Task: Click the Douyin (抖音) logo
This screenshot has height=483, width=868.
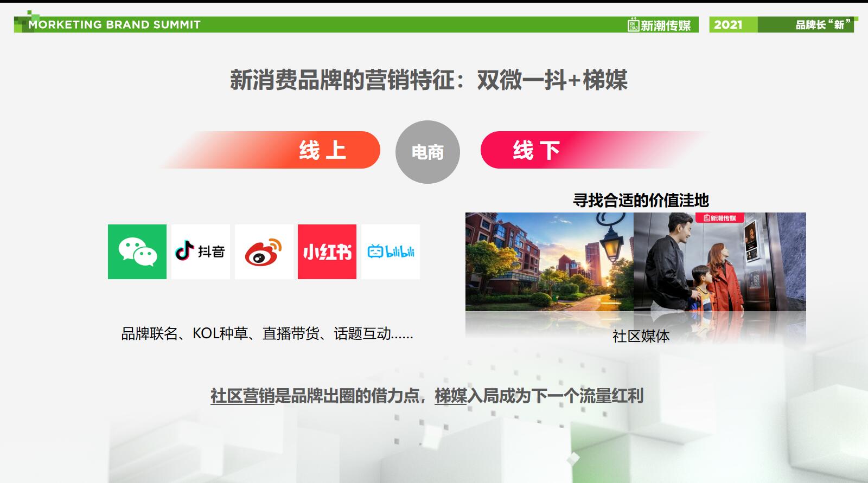Action: (x=201, y=252)
